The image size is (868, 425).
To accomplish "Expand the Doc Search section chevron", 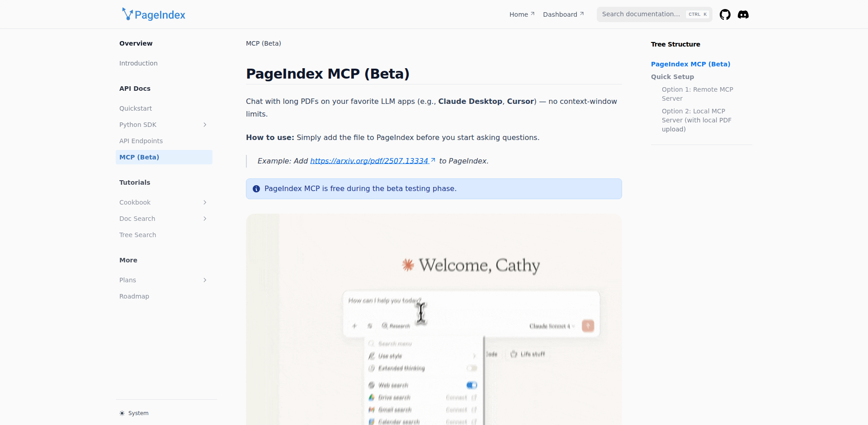I will coord(205,219).
